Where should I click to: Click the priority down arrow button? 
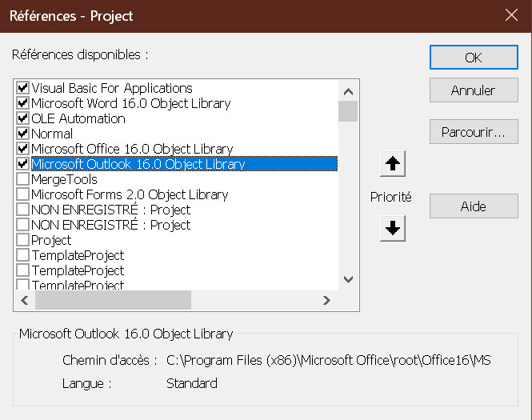(393, 228)
